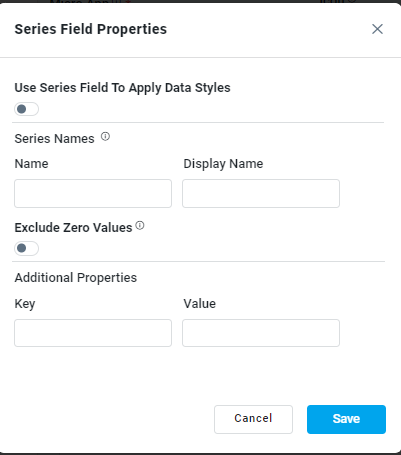Cancel the series field changes
The width and height of the screenshot is (401, 455).
[253, 419]
